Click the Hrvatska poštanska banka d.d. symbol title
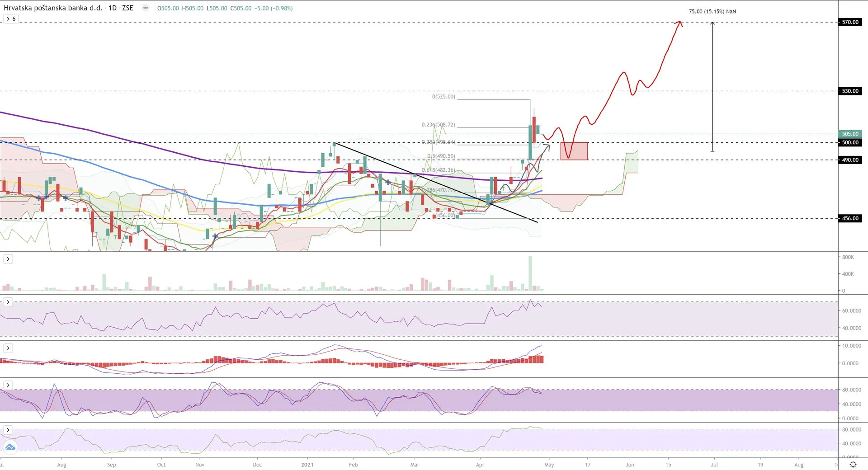Screen dimensions: 868x470 [x=53, y=8]
